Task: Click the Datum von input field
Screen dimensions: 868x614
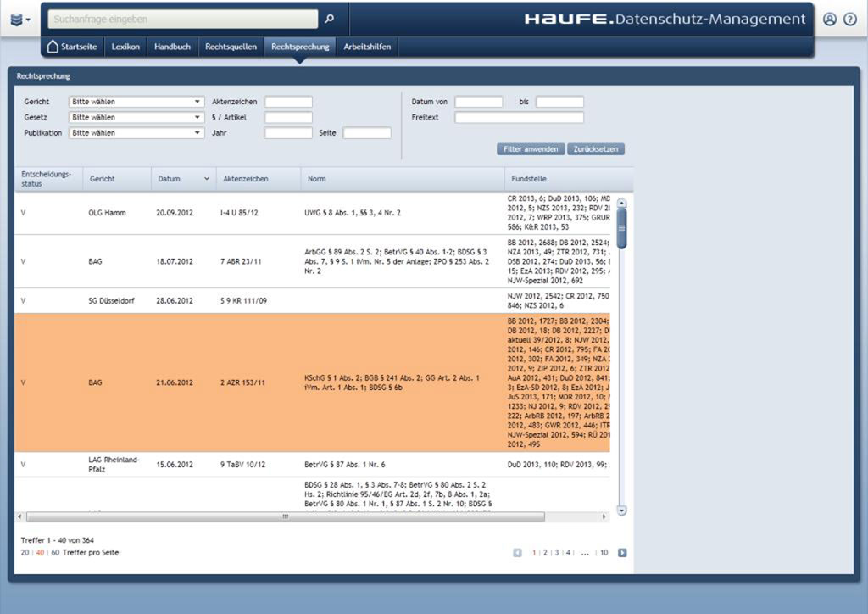Action: click(479, 102)
